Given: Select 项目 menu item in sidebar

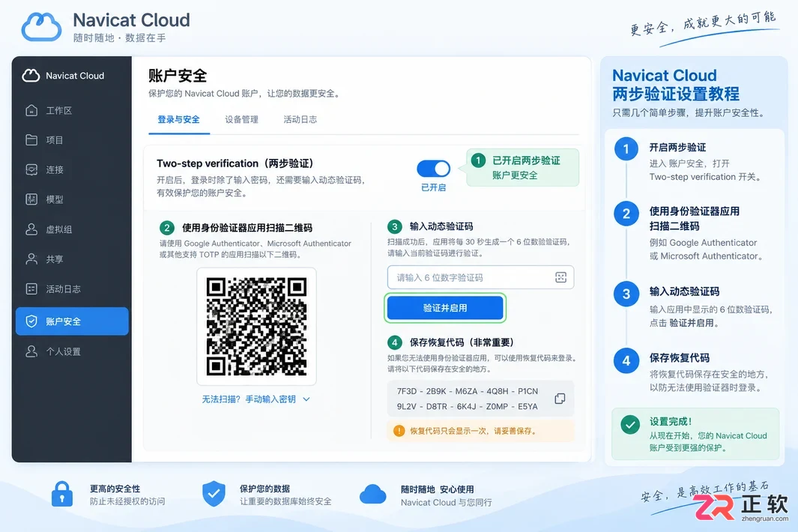Looking at the screenshot, I should pyautogui.click(x=72, y=140).
